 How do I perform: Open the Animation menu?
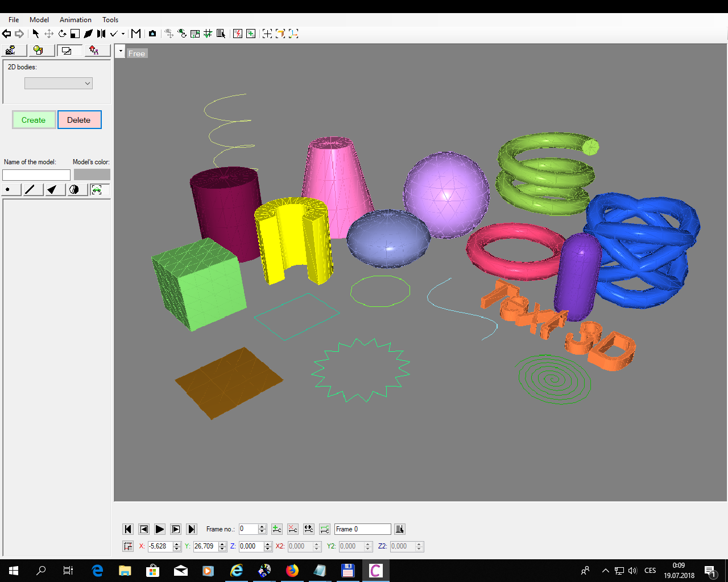coord(75,19)
